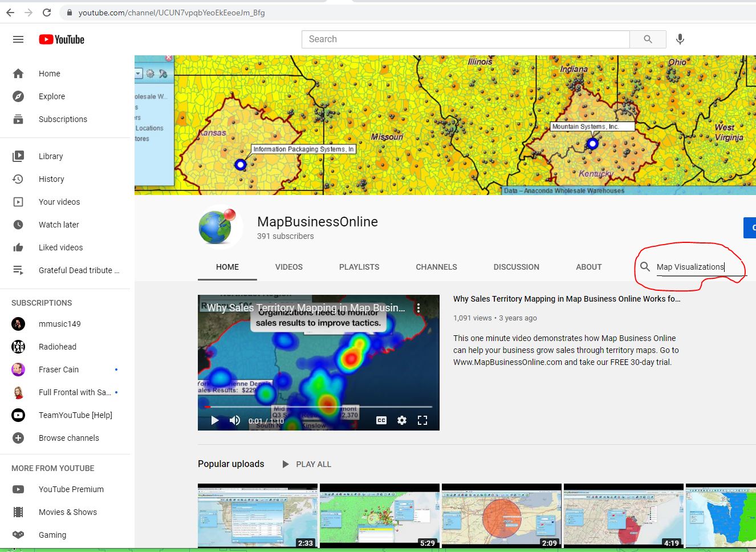The width and height of the screenshot is (756, 552).
Task: Click the Subscriptions sidebar icon
Action: coord(18,119)
